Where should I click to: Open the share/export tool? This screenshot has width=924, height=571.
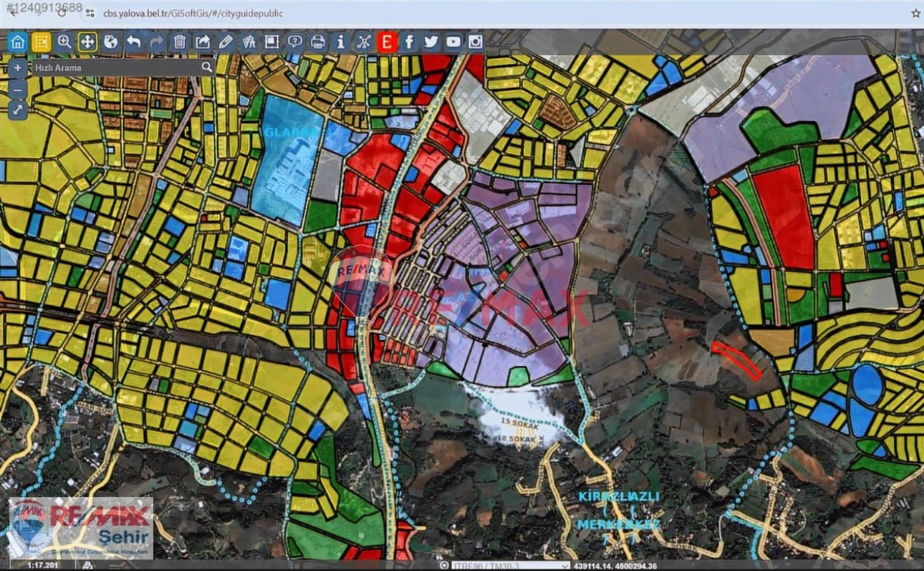[203, 42]
